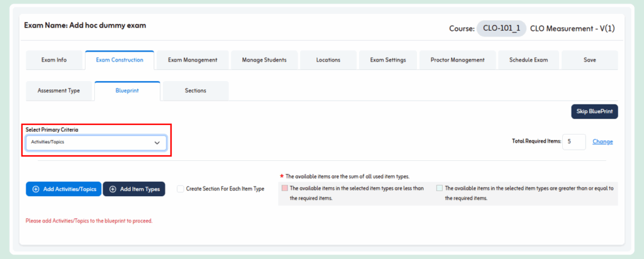Click the plus icon on Add Activities/Topics

point(36,189)
